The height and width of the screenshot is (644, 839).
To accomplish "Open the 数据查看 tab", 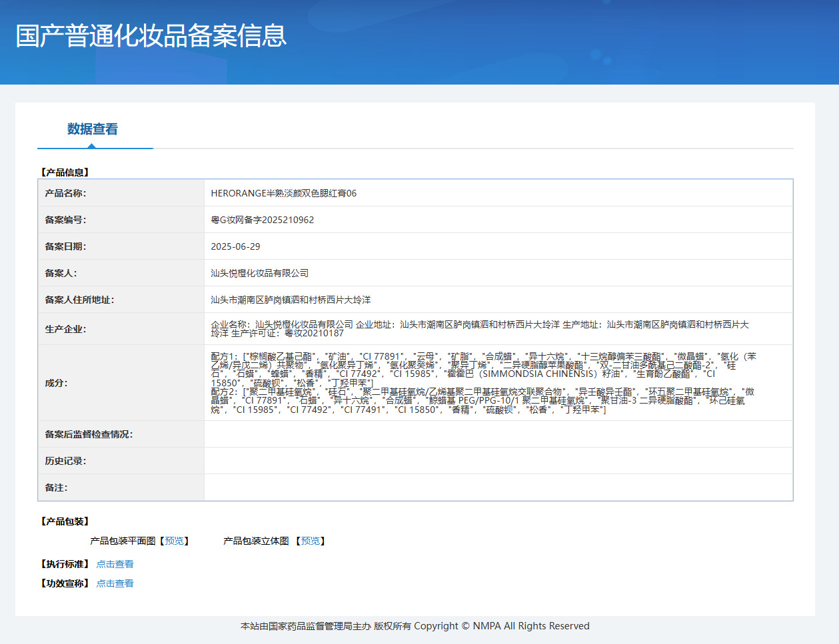I will pyautogui.click(x=93, y=129).
